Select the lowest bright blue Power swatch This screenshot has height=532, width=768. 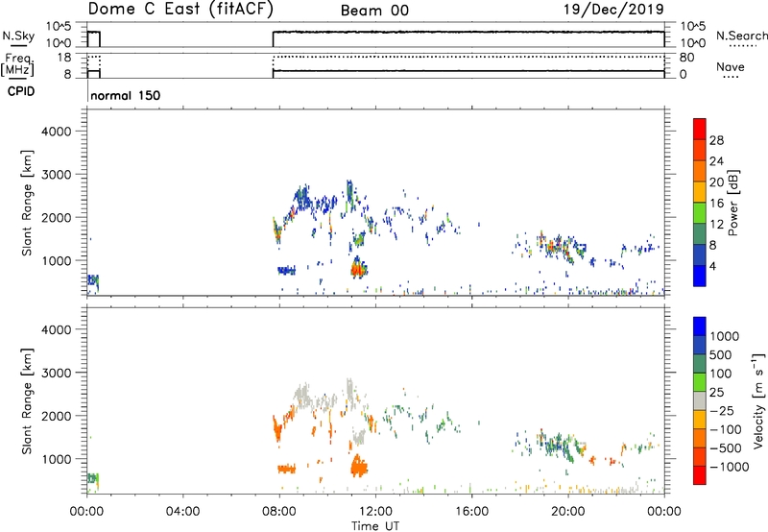pos(700,276)
